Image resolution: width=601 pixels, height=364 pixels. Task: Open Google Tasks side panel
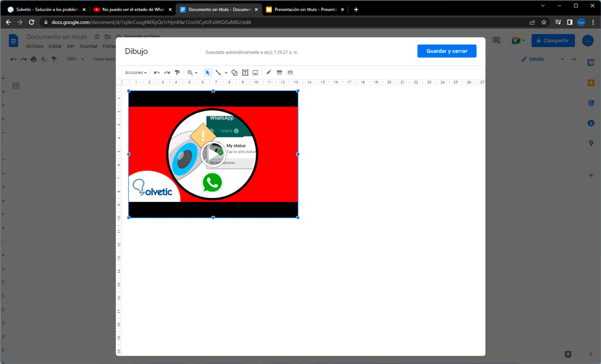(x=591, y=103)
